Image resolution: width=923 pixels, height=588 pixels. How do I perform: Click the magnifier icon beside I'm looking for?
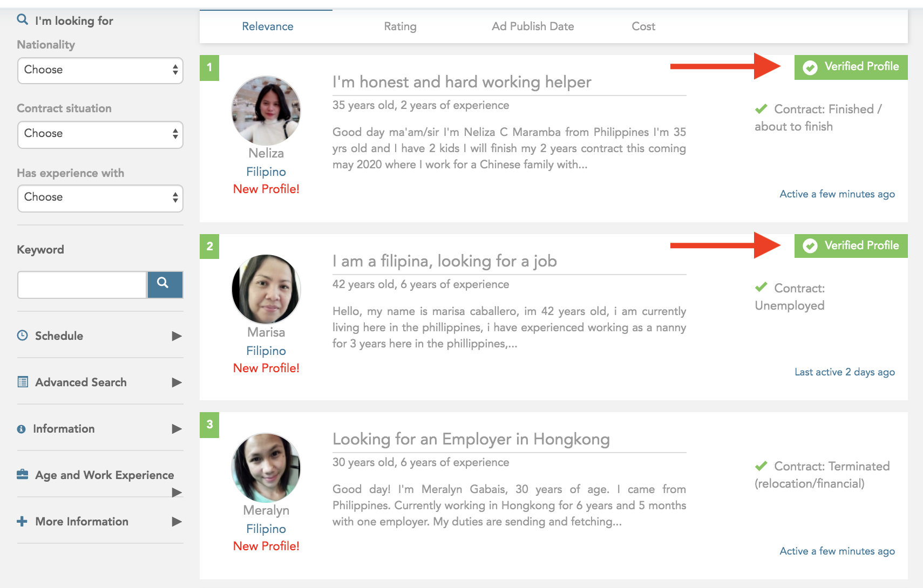(x=22, y=20)
